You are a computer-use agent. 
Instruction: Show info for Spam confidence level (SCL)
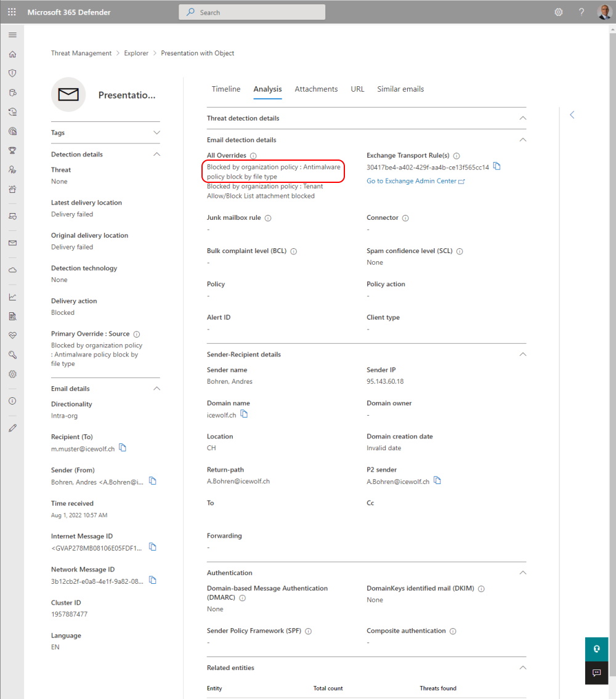460,251
